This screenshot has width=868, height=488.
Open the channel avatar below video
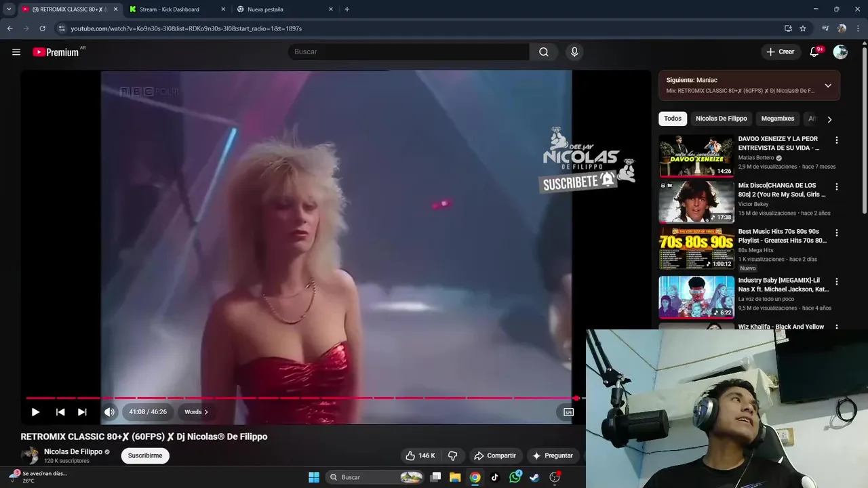click(30, 455)
